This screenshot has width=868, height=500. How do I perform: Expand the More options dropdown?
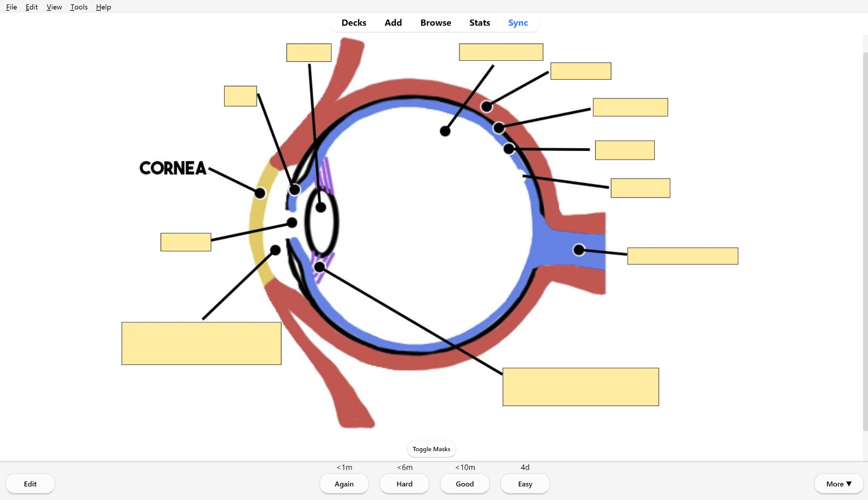(x=838, y=484)
